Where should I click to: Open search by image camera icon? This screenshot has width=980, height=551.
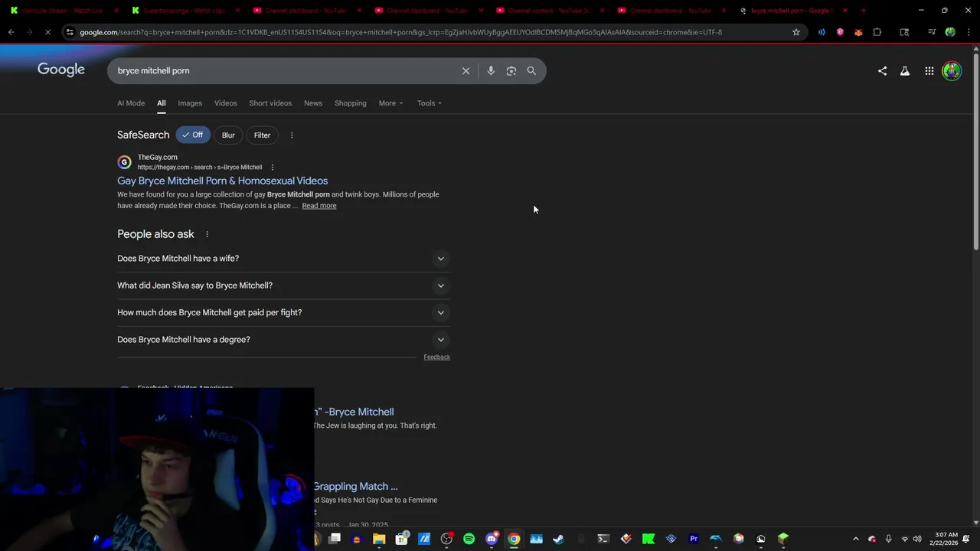pyautogui.click(x=511, y=70)
